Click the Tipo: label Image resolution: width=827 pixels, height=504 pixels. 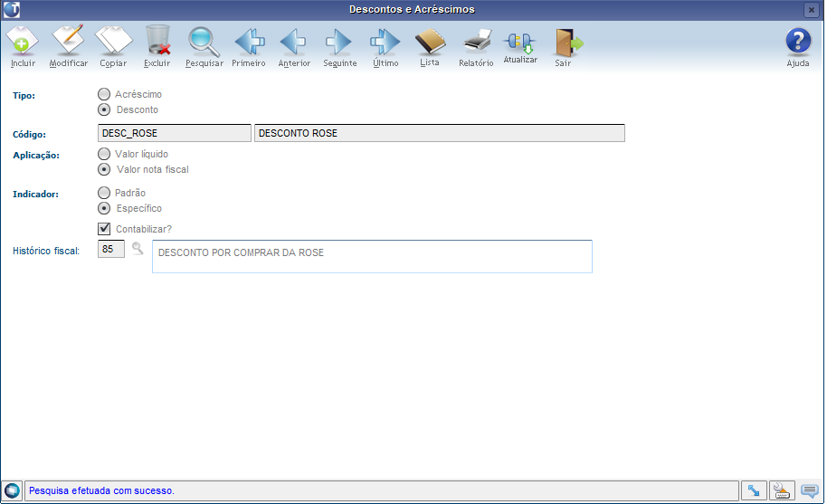[x=24, y=95]
